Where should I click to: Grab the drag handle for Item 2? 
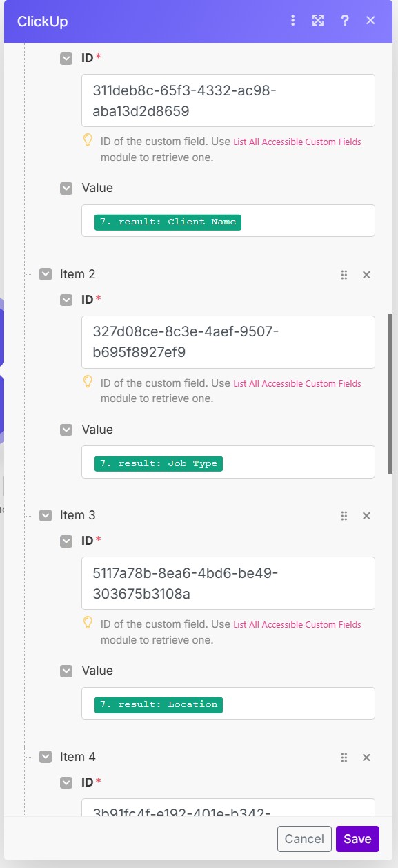[344, 275]
